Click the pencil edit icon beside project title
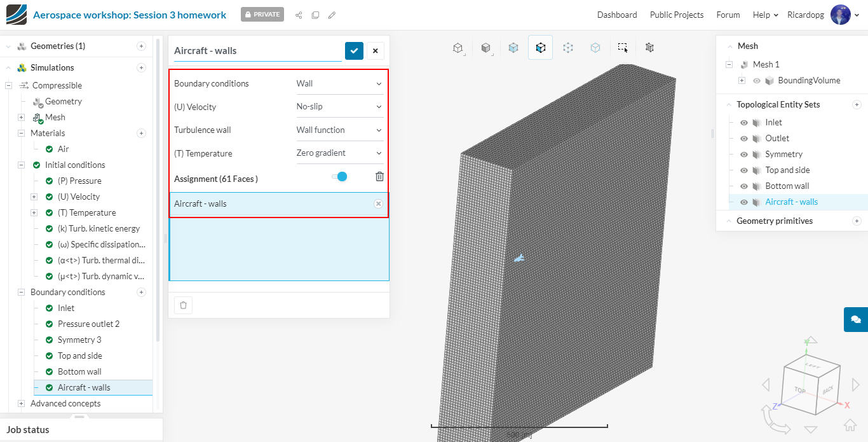This screenshot has width=868, height=442. [332, 15]
